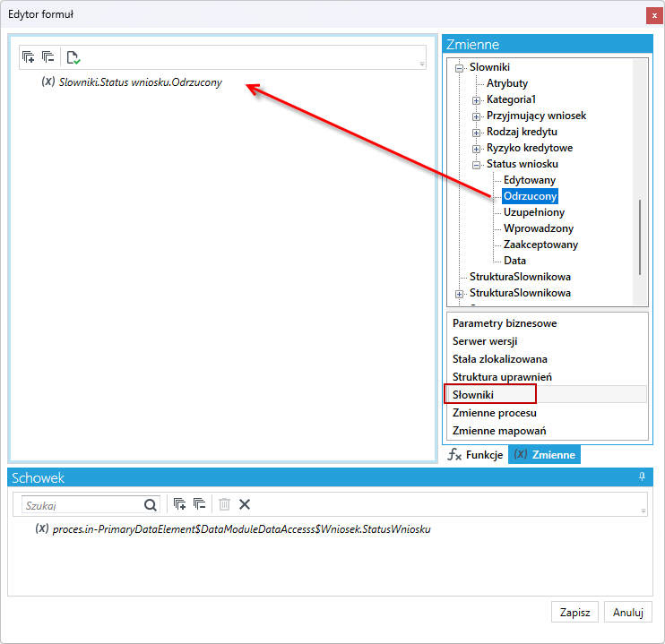Select Edytowany status value

[x=530, y=180]
